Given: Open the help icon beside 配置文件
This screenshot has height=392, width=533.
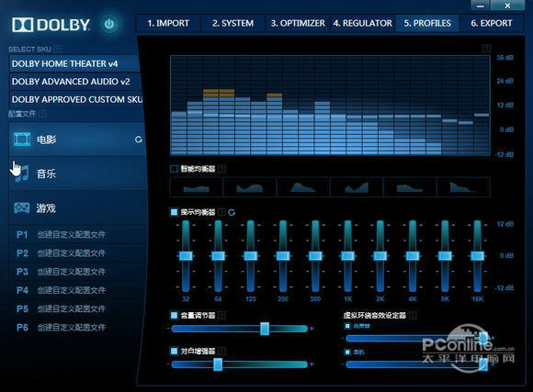Looking at the screenshot, I should click(42, 114).
